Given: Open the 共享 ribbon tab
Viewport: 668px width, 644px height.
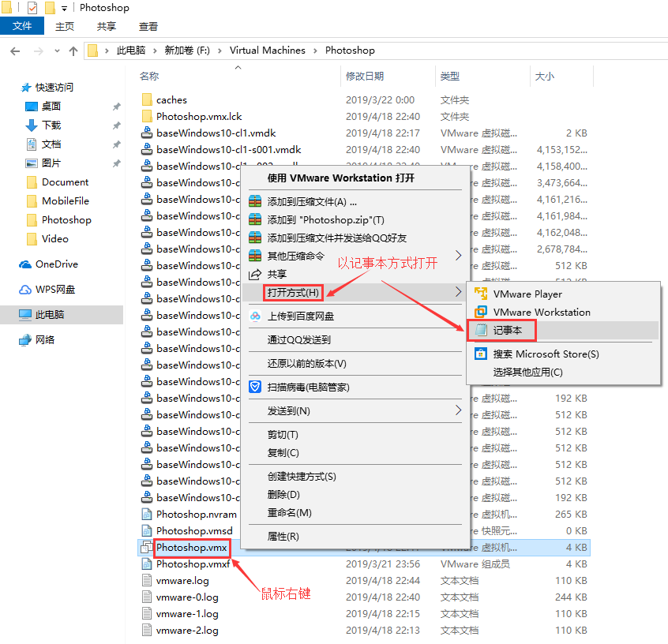Looking at the screenshot, I should (106, 26).
